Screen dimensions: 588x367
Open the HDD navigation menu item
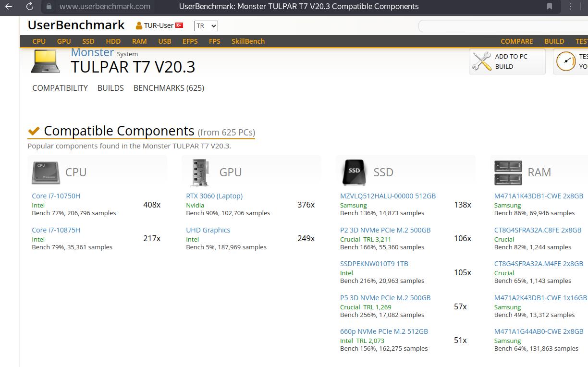[113, 41]
